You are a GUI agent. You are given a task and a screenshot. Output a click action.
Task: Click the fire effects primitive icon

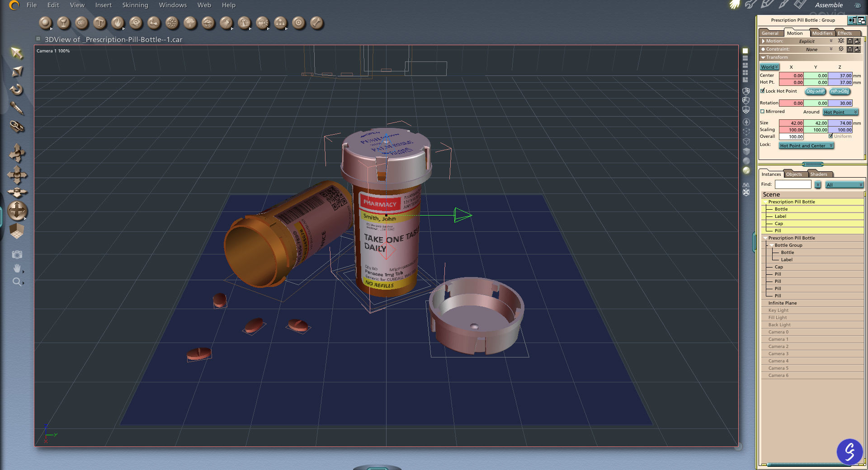(118, 23)
